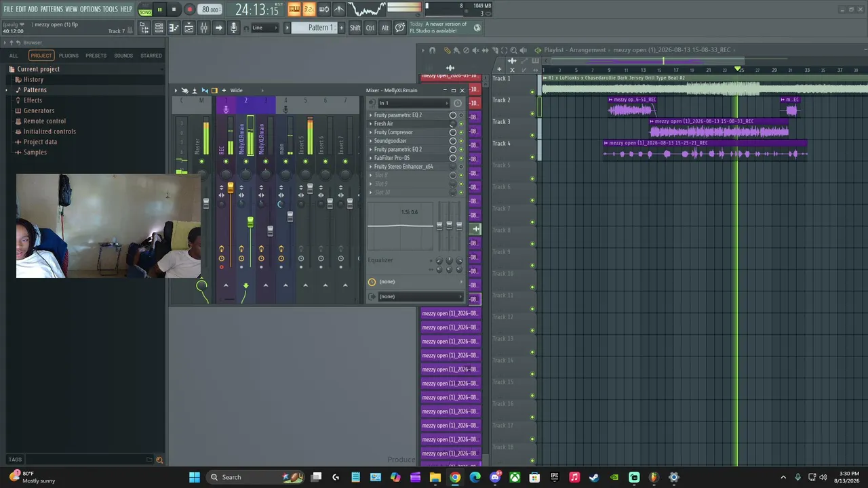Select the Playlist slip tool
This screenshot has height=488, width=868.
tap(485, 50)
